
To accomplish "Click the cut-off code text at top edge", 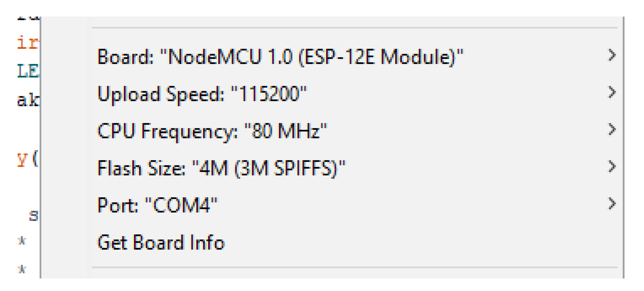I will pos(28,18).
